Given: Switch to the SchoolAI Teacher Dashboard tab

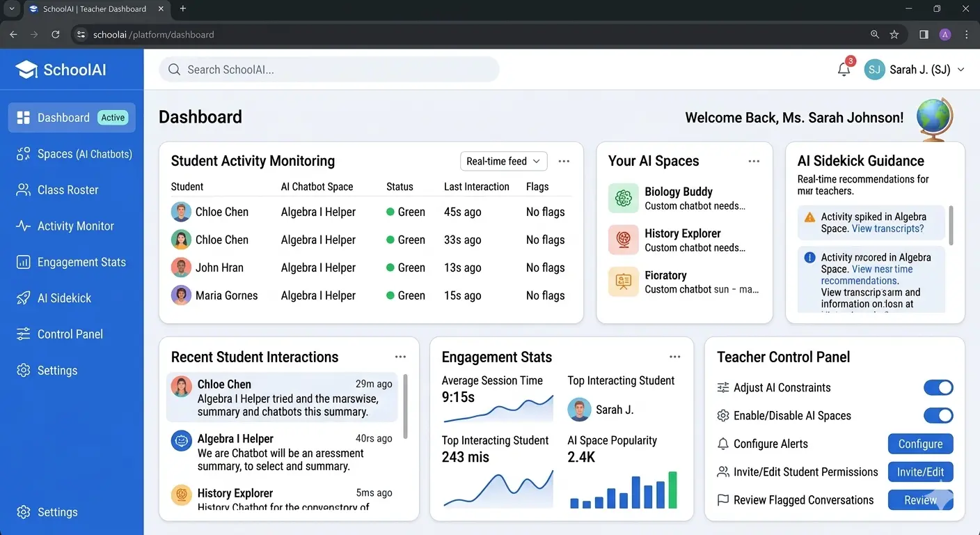Looking at the screenshot, I should pos(94,9).
